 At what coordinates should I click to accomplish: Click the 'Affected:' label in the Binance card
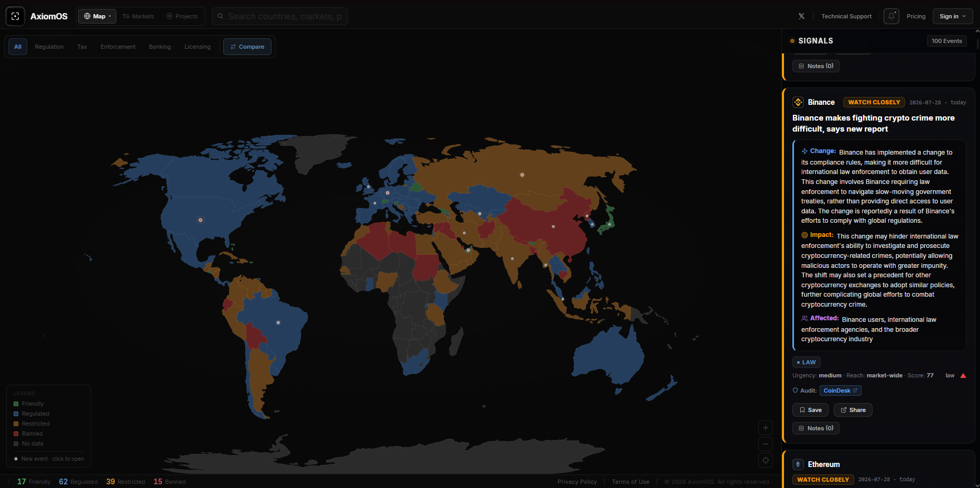point(824,318)
